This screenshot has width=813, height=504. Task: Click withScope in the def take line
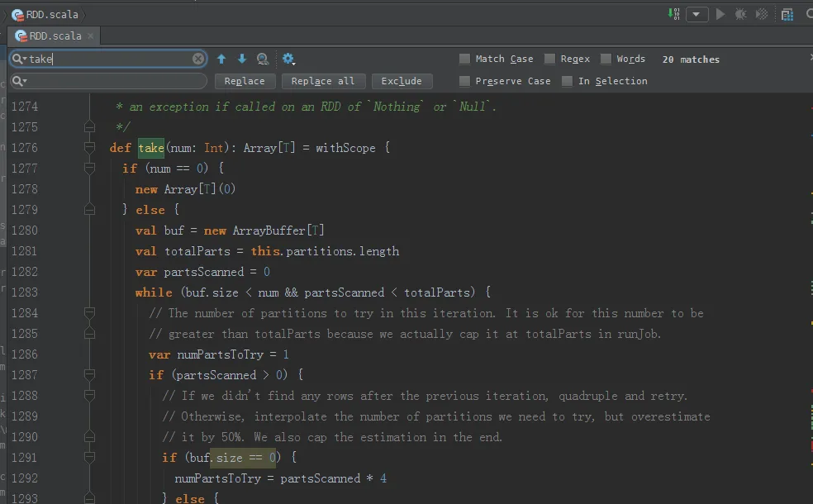(345, 148)
